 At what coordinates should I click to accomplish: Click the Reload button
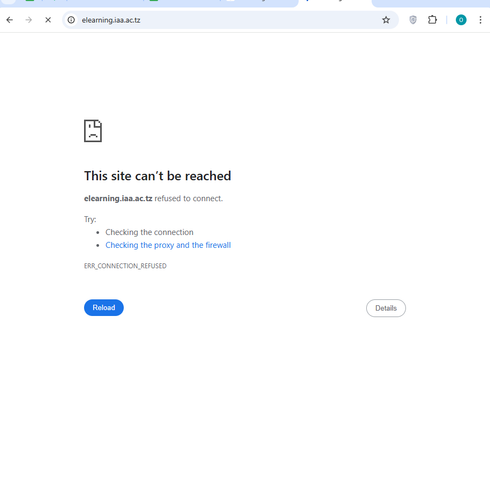tap(104, 307)
